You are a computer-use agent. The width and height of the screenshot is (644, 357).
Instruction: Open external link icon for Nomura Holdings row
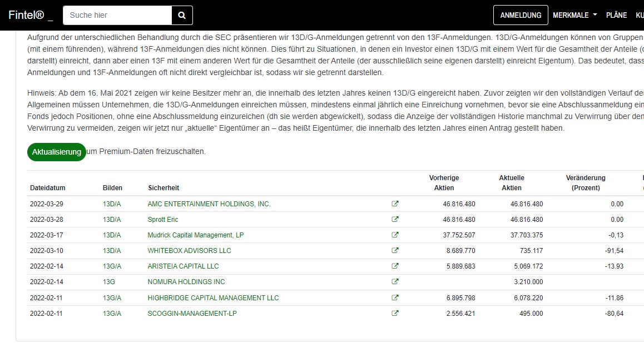coord(395,282)
